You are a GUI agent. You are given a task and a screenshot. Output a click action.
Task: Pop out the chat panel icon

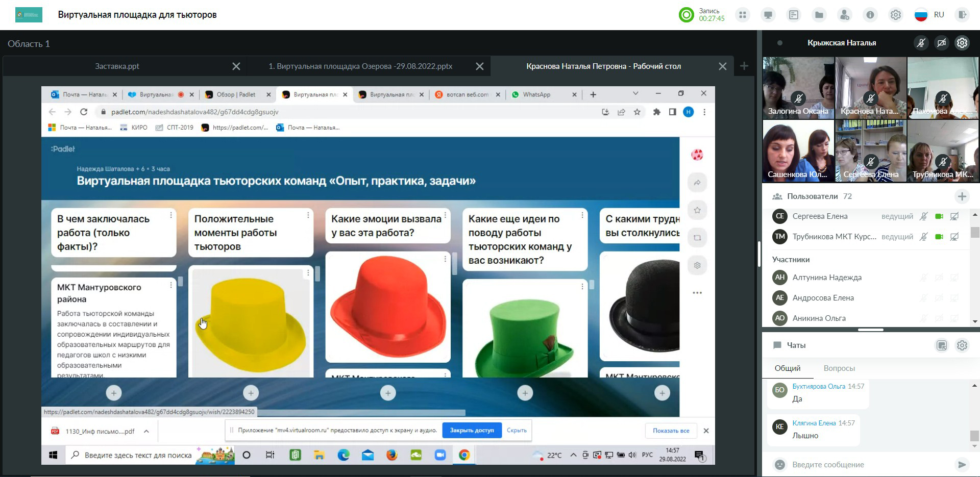pyautogui.click(x=942, y=345)
